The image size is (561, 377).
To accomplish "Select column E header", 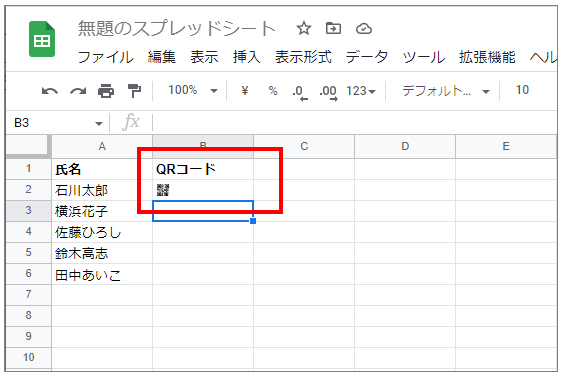I will [506, 146].
